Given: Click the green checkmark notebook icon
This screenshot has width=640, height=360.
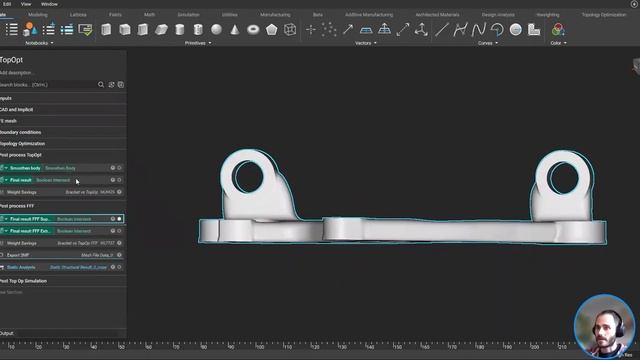Looking at the screenshot, I should 85,30.
